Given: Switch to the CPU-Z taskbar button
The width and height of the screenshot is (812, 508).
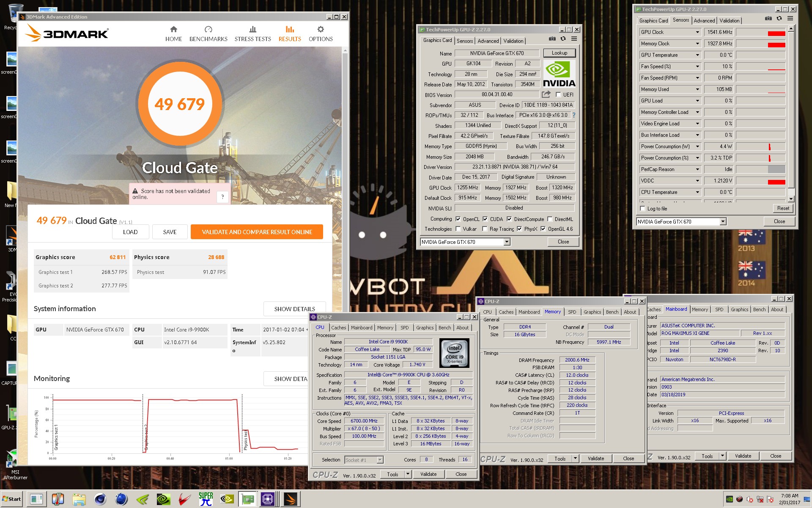Looking at the screenshot, I should [268, 500].
